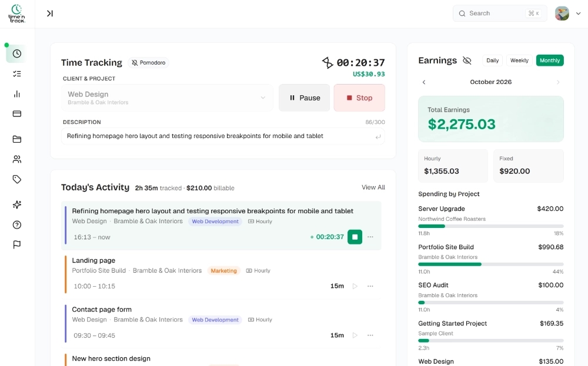Click the search magnifier icon
Screen dimensions: 588x366
462,14
